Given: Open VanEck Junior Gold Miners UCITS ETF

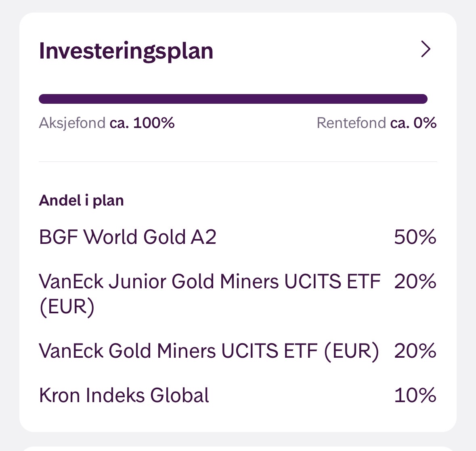Looking at the screenshot, I should pos(210,281).
